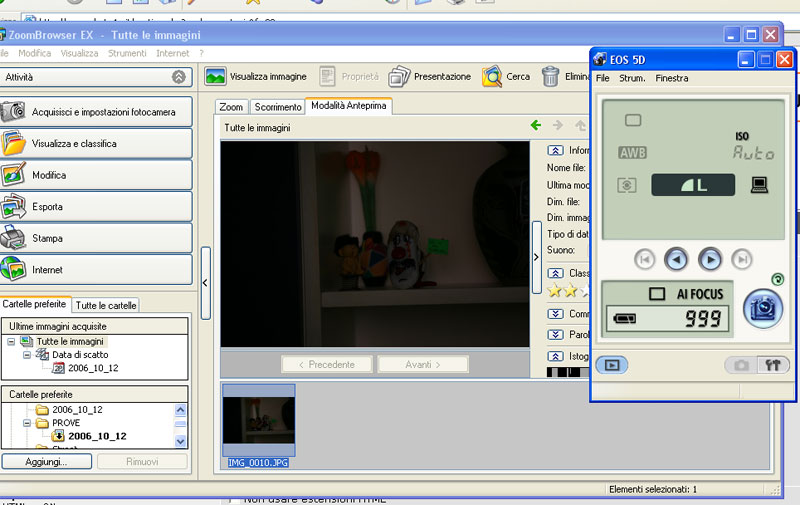Click right arrow round button in EOS 5D
Screen dimensions: 800x505
tap(710, 260)
